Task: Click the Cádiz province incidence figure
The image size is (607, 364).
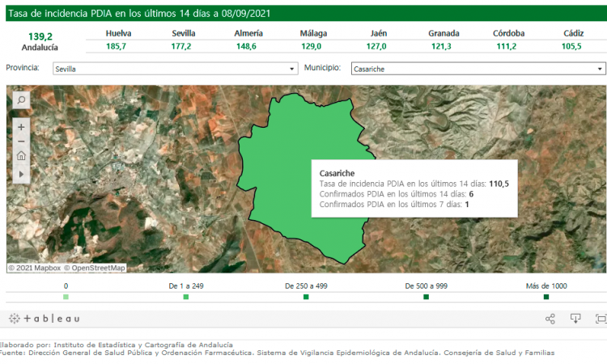Action: click(571, 47)
